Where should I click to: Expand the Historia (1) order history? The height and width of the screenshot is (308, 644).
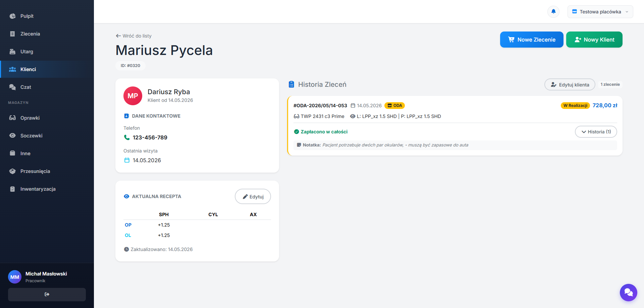(x=596, y=132)
